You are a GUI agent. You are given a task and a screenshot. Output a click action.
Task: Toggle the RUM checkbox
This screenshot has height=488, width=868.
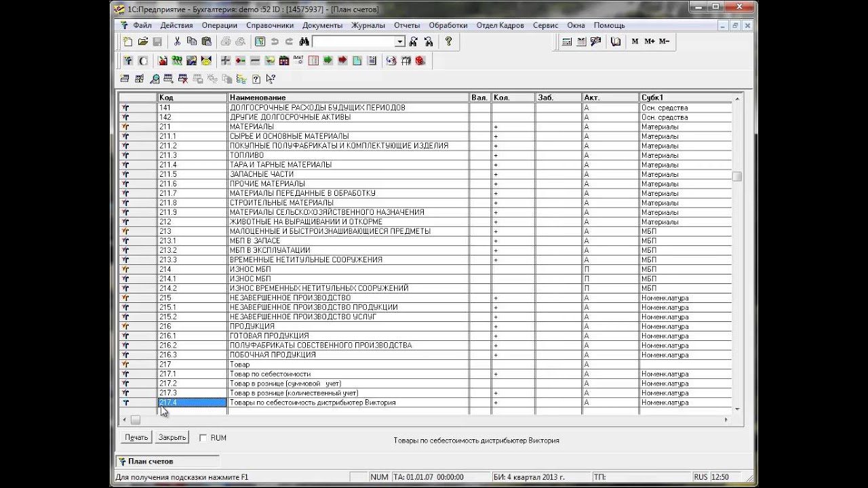coord(203,438)
